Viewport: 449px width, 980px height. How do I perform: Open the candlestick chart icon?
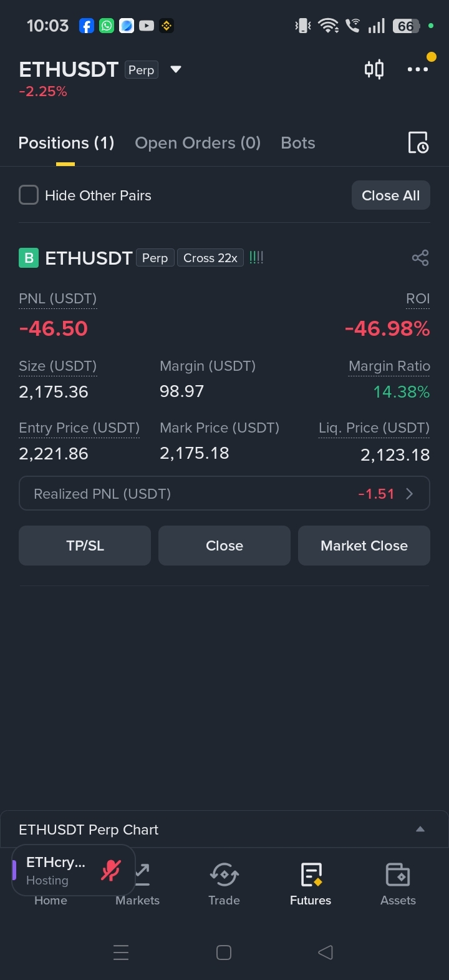click(374, 69)
